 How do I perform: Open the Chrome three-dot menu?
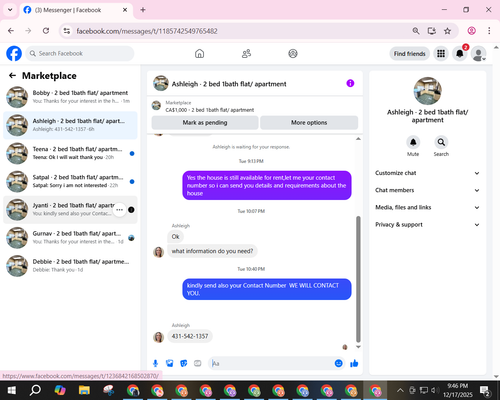tap(489, 31)
